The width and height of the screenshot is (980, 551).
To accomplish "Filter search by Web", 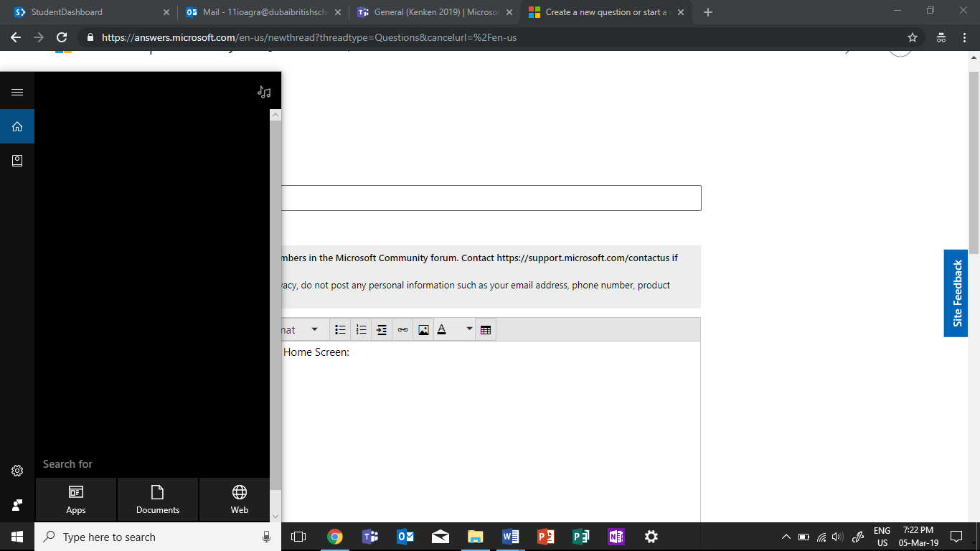I will (x=240, y=499).
